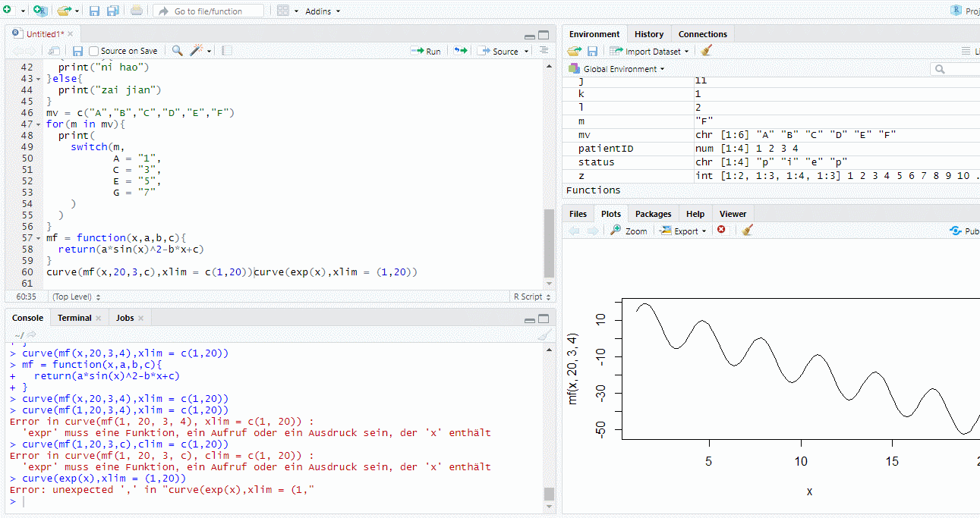Switch to the Jobs tab
This screenshot has height=518, width=980.
(x=124, y=318)
